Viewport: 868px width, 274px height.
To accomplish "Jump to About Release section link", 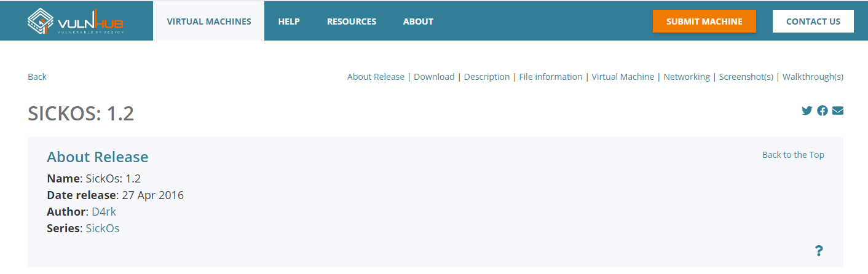I will click(376, 77).
